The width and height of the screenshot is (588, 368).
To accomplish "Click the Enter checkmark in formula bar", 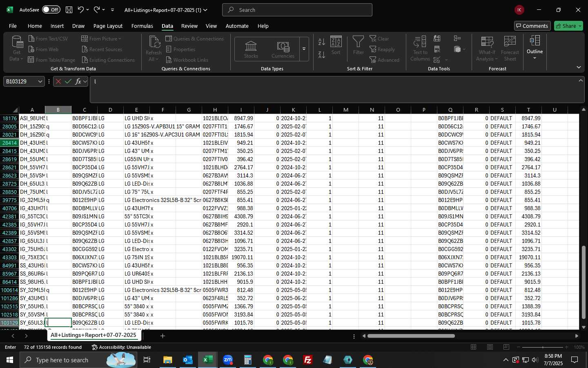I will click(x=68, y=81).
